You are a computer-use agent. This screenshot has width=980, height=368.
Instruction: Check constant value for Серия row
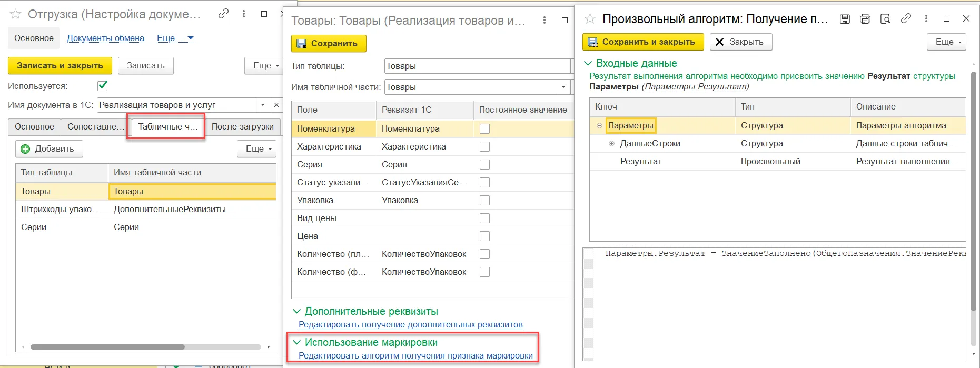[485, 164]
